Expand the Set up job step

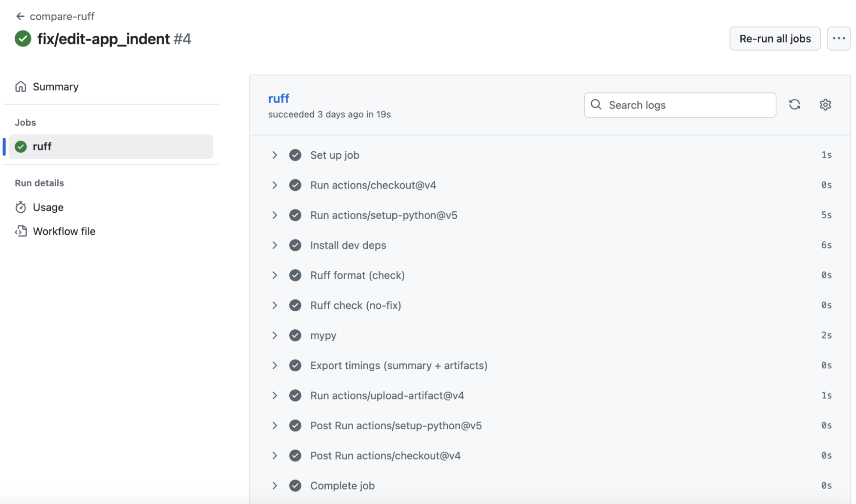(275, 155)
